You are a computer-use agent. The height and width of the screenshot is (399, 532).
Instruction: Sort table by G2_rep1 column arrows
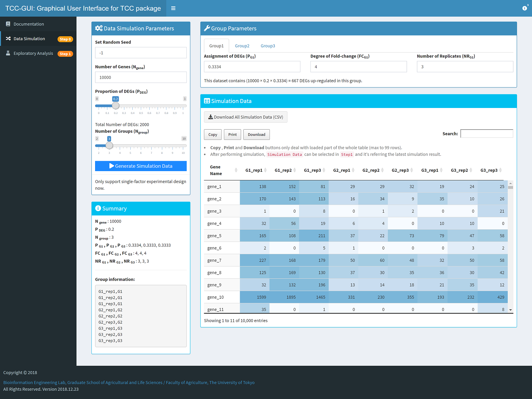(x=353, y=170)
